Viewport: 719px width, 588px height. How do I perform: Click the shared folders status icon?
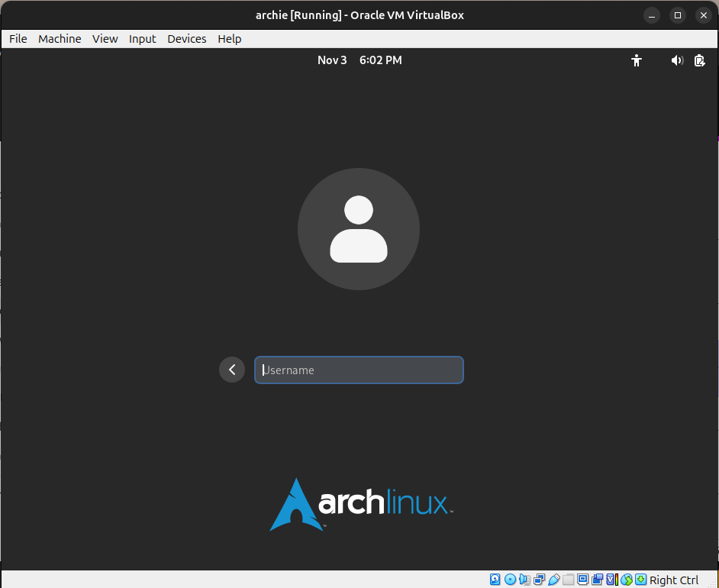tap(568, 580)
